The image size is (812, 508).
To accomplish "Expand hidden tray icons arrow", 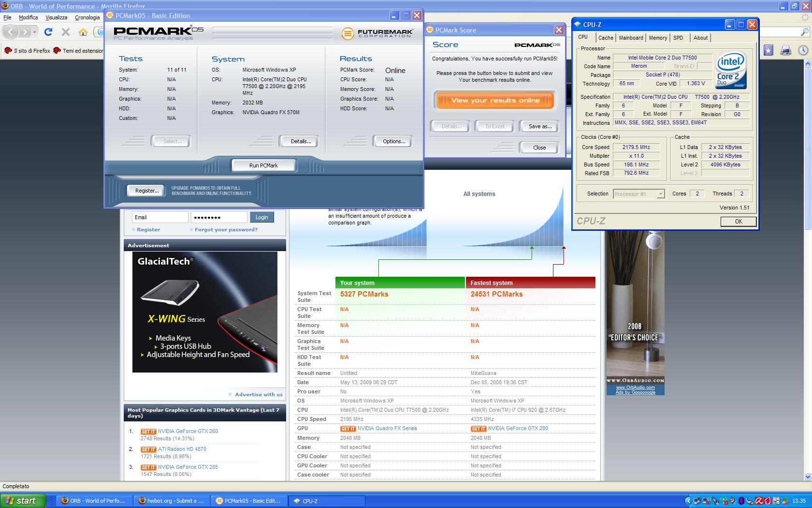I will tap(689, 501).
